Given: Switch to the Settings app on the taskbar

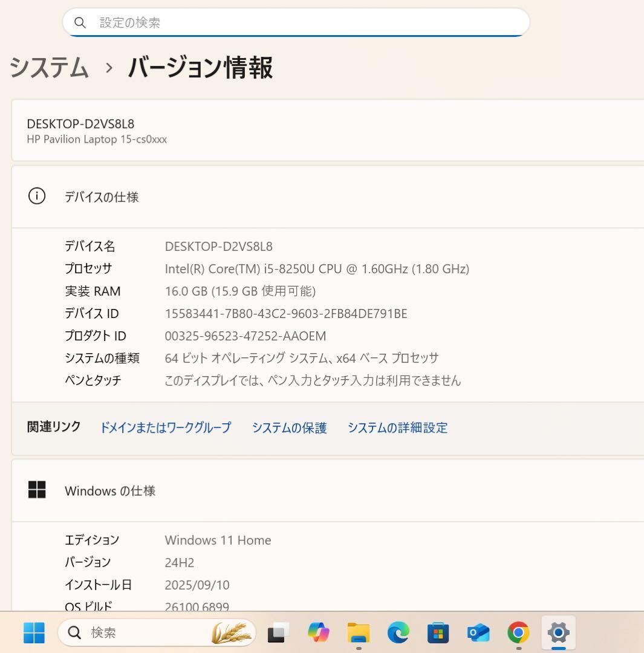Looking at the screenshot, I should point(558,632).
